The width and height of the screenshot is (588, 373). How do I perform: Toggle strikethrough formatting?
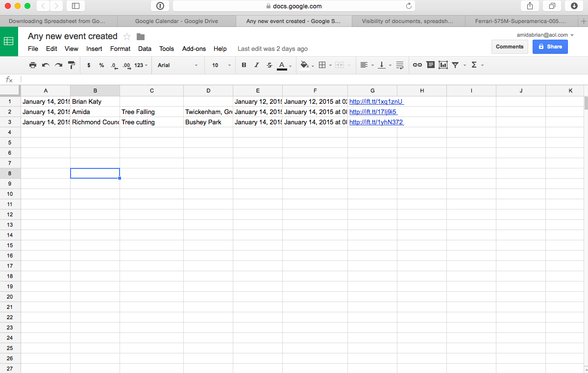pyautogui.click(x=269, y=65)
